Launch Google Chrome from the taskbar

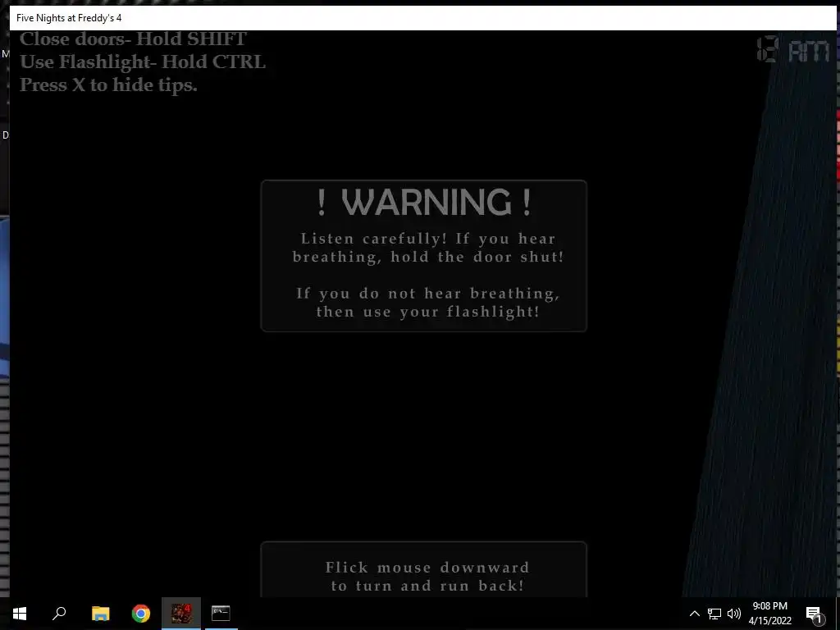[x=141, y=614]
